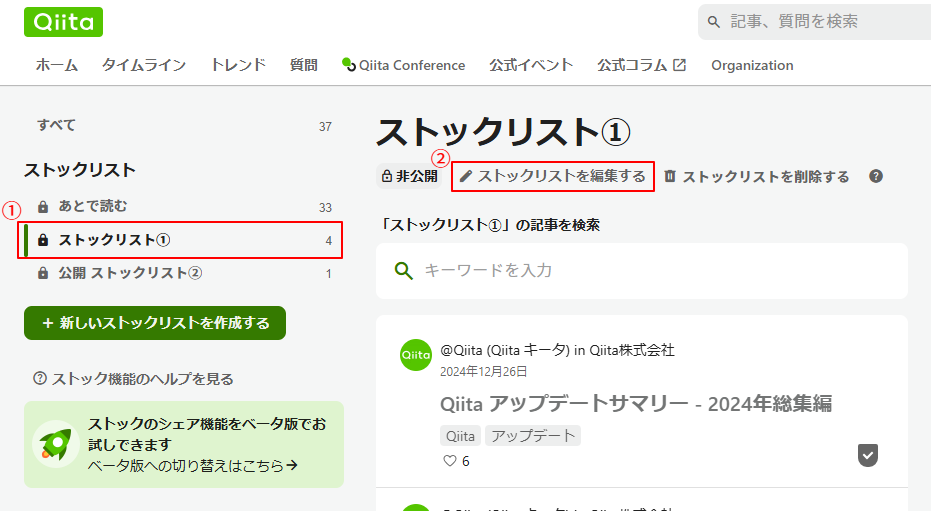
Task: Open ベータ版への切り替えはこちら link
Action: [x=192, y=465]
